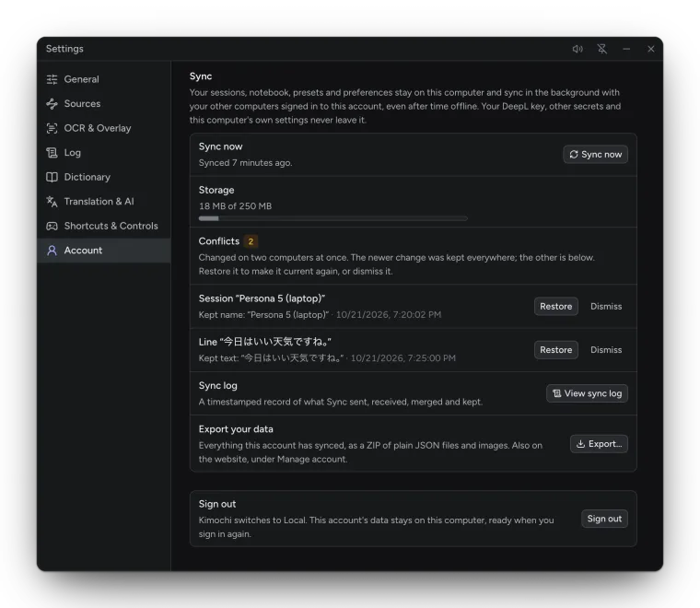The height and width of the screenshot is (608, 700).
Task: Click the Export... button
Action: 599,444
